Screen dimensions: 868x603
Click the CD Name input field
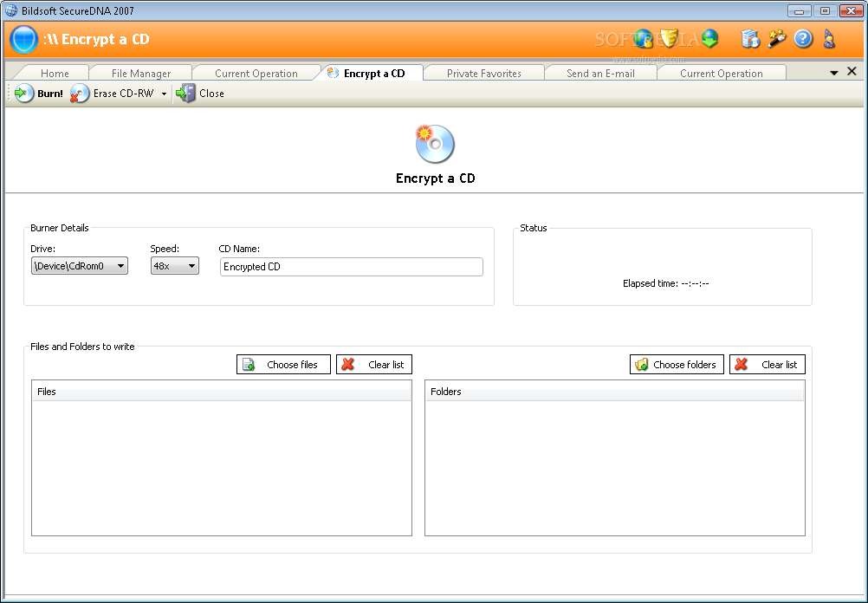pyautogui.click(x=351, y=267)
